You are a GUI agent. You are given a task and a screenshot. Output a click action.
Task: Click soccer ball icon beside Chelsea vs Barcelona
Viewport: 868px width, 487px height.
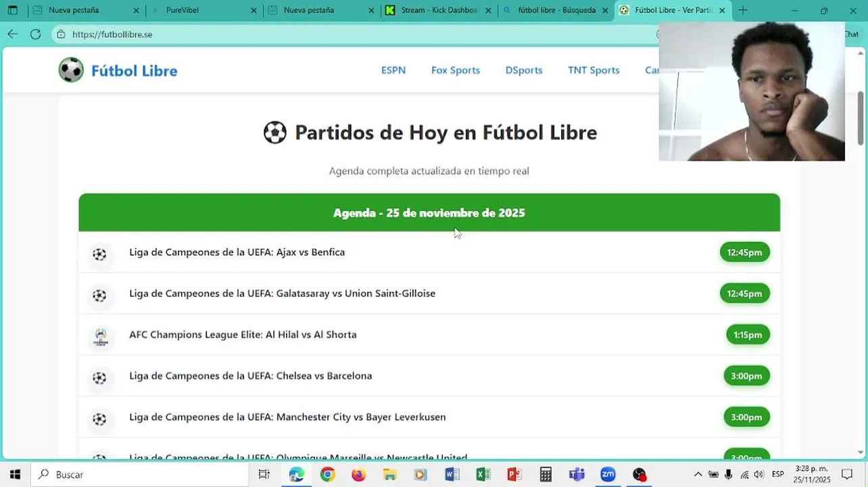click(x=100, y=378)
